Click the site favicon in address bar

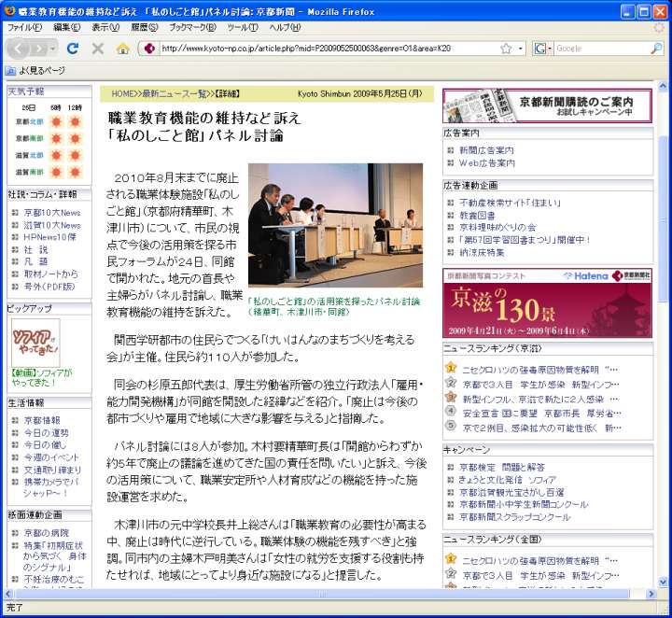coord(149,49)
